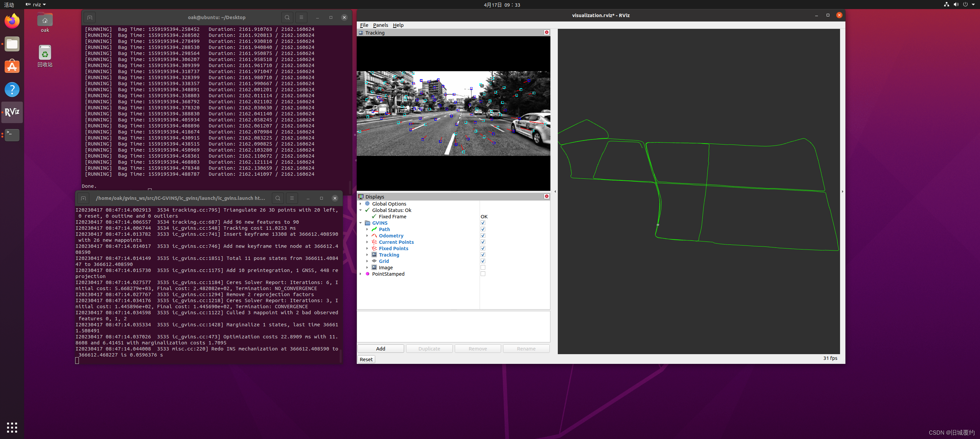This screenshot has width=980, height=439.
Task: Click the search icon in Desktop terminal
Action: 287,17
